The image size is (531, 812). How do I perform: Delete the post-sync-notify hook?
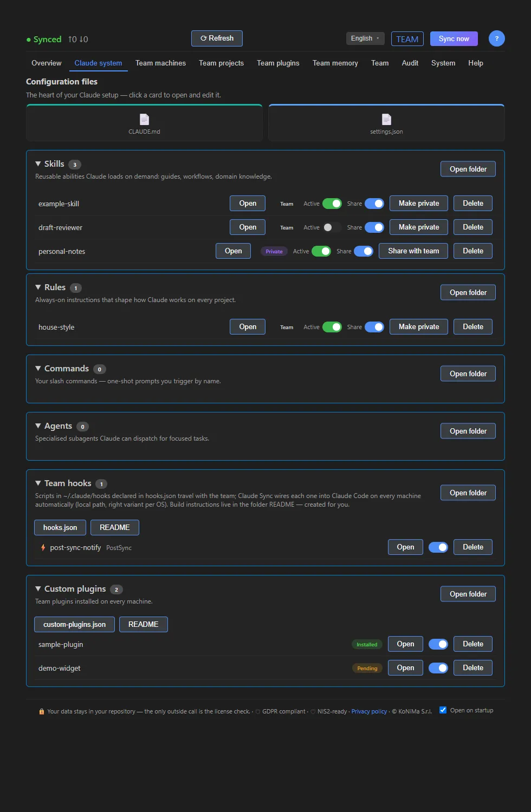click(x=473, y=547)
